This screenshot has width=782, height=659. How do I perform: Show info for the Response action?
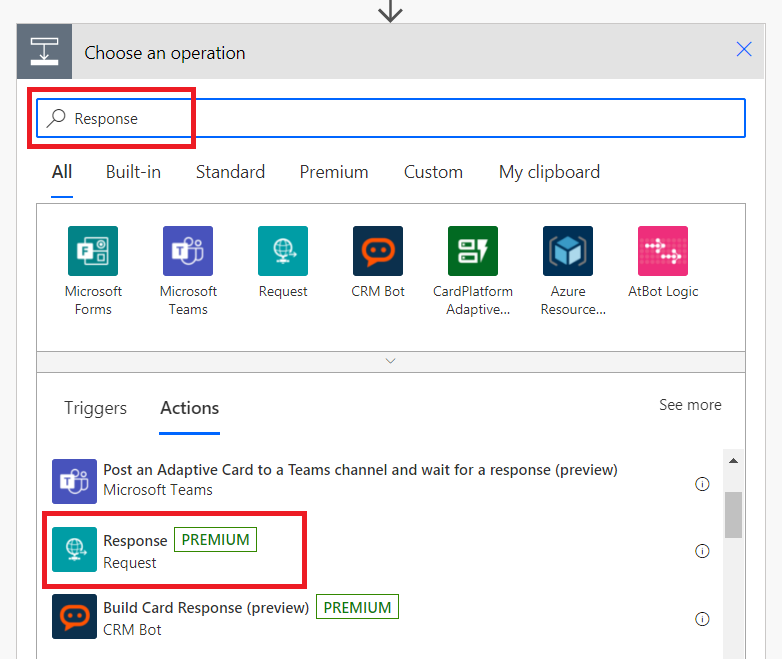pyautogui.click(x=702, y=551)
